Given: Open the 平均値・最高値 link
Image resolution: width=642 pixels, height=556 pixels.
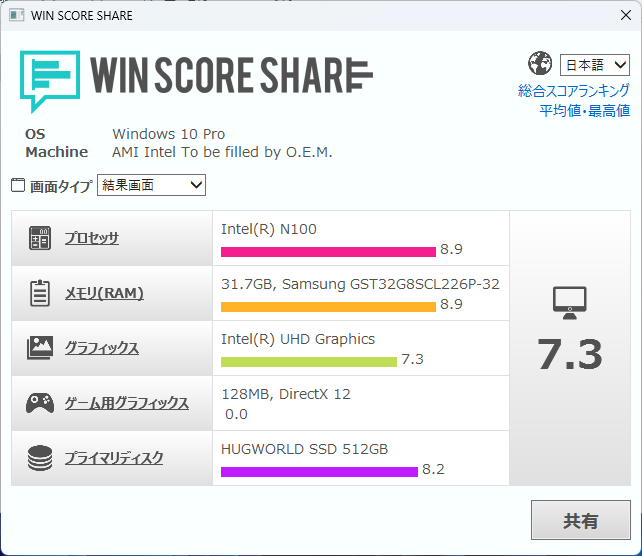Looking at the screenshot, I should pos(584,111).
